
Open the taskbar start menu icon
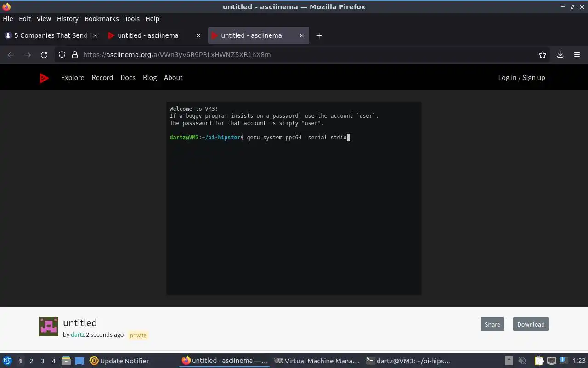coord(7,361)
